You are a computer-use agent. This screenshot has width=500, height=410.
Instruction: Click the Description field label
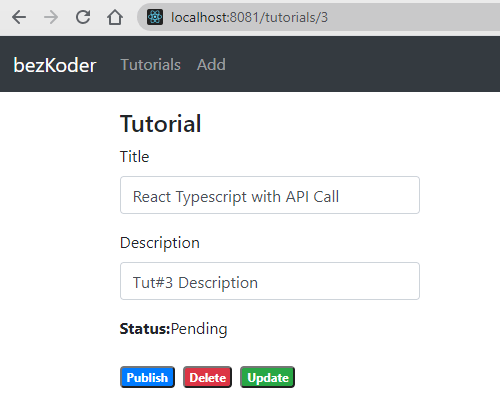(160, 243)
